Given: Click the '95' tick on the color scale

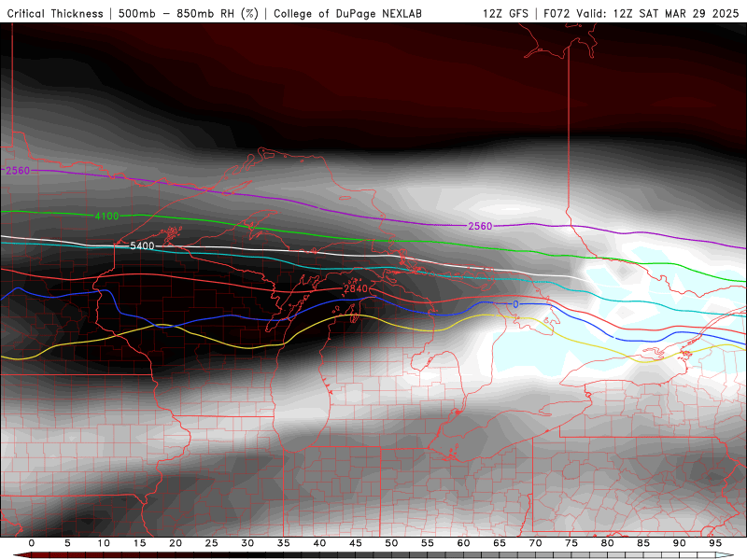Looking at the screenshot, I should point(715,543).
